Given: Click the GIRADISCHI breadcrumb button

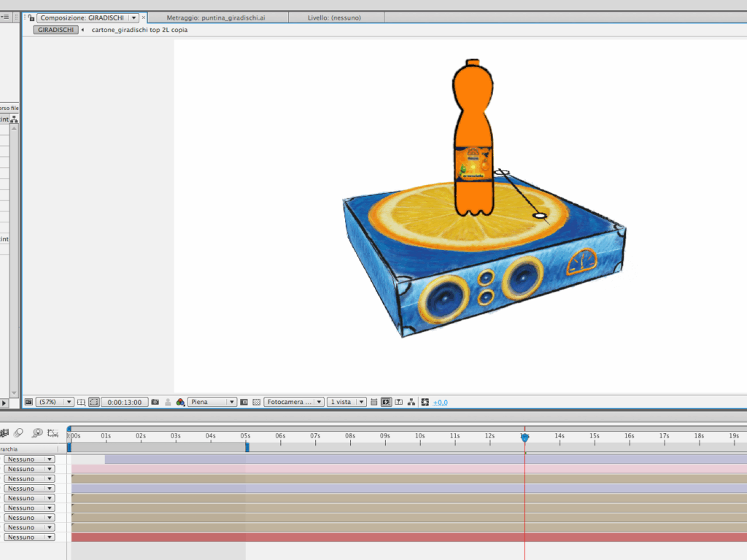Looking at the screenshot, I should tap(55, 30).
